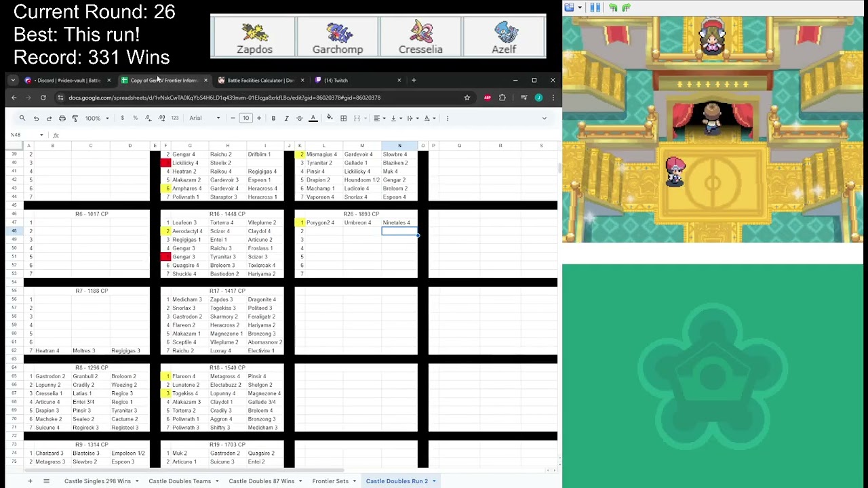Switch to the Twitch browser tab
Viewport: 868px width, 488px height.
tap(358, 80)
